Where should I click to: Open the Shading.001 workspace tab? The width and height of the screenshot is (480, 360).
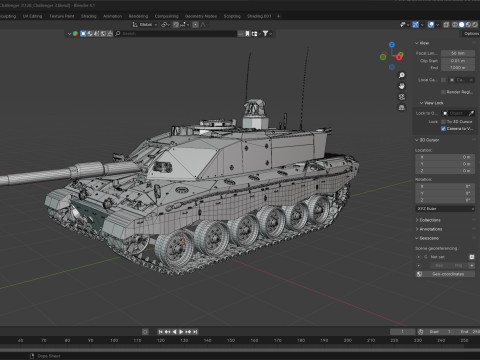click(259, 16)
